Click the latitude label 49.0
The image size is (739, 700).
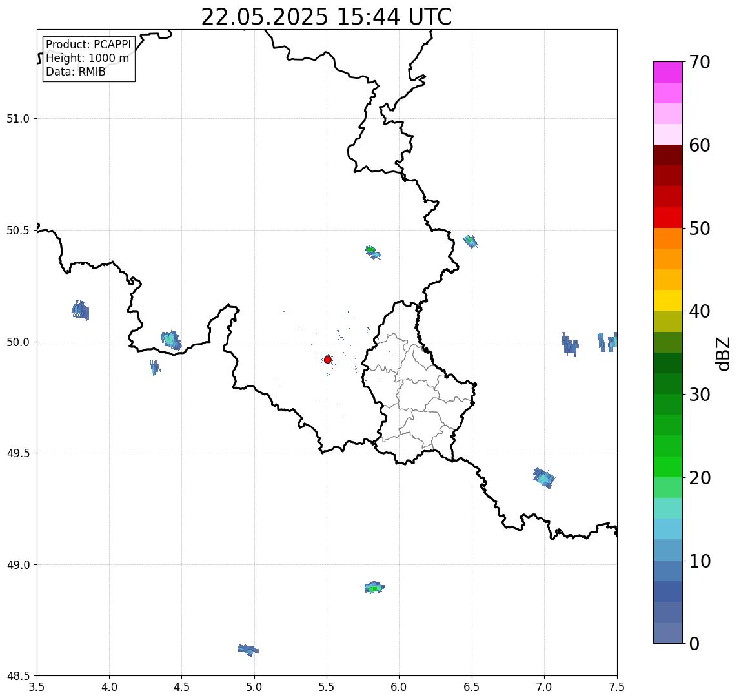(x=17, y=564)
